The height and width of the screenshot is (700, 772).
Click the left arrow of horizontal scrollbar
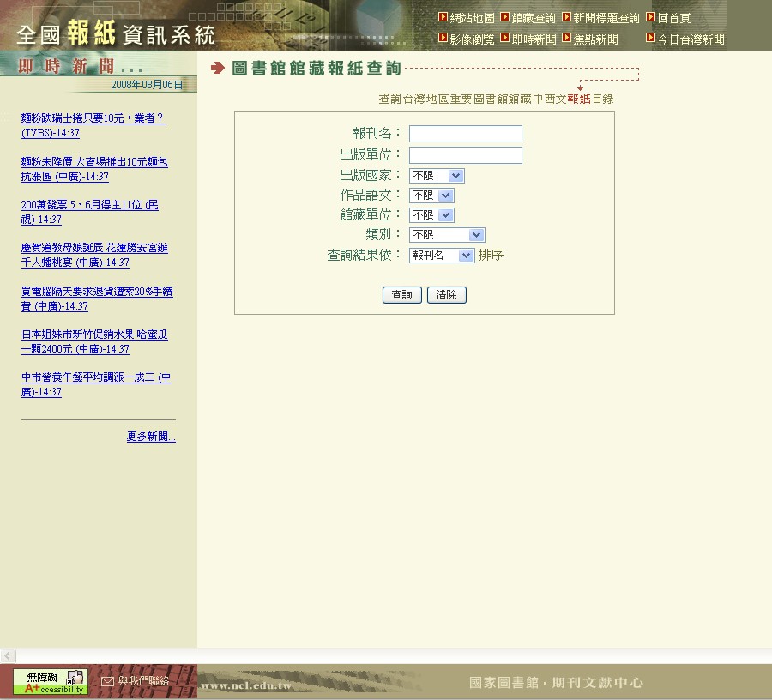coord(8,655)
